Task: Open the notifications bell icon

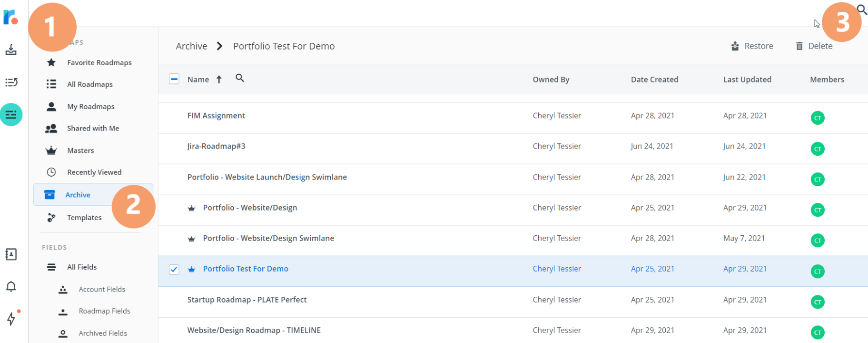Action: (11, 286)
